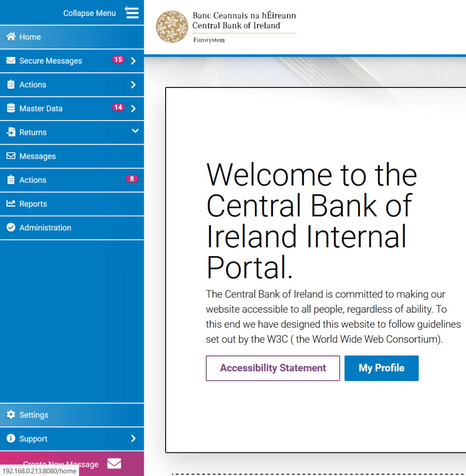Open the Home menu item
The height and width of the screenshot is (476, 466).
(x=72, y=37)
